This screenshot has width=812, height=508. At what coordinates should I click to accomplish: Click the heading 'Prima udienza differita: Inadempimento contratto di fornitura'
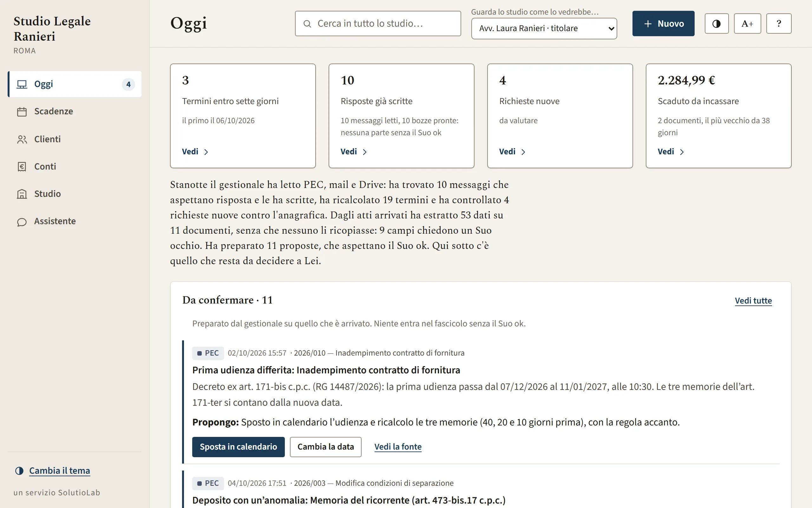point(326,370)
